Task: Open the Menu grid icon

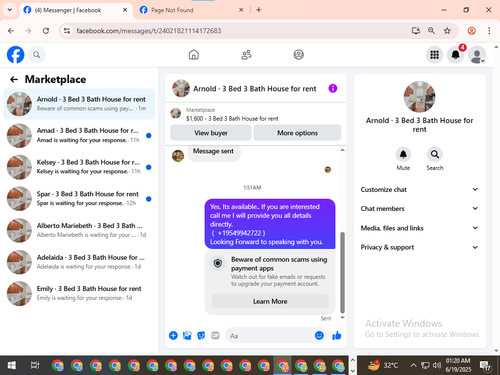Action: [x=434, y=55]
